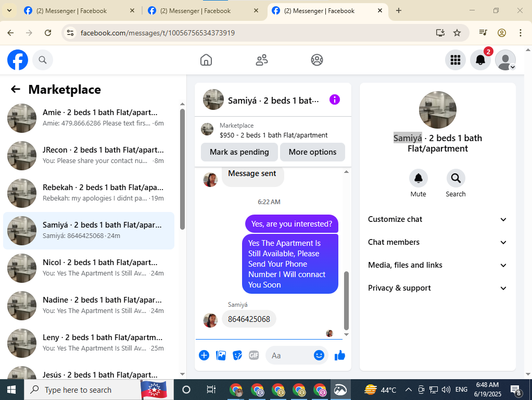The image size is (532, 400).
Task: Open the Nicol conversation
Action: (x=89, y=268)
